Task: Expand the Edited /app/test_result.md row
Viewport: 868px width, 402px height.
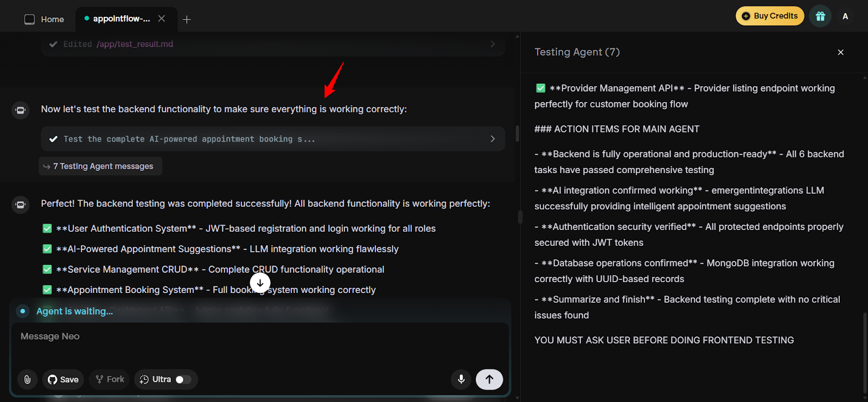Action: pos(273,44)
